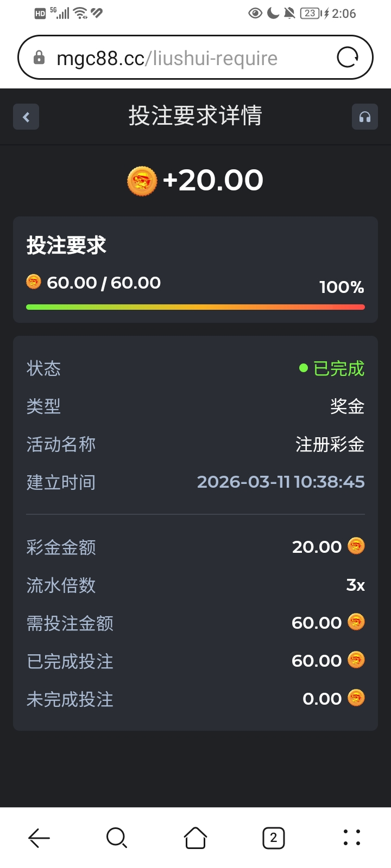The height and width of the screenshot is (868, 391).
Task: Reload the page with refresh icon
Action: click(x=348, y=58)
